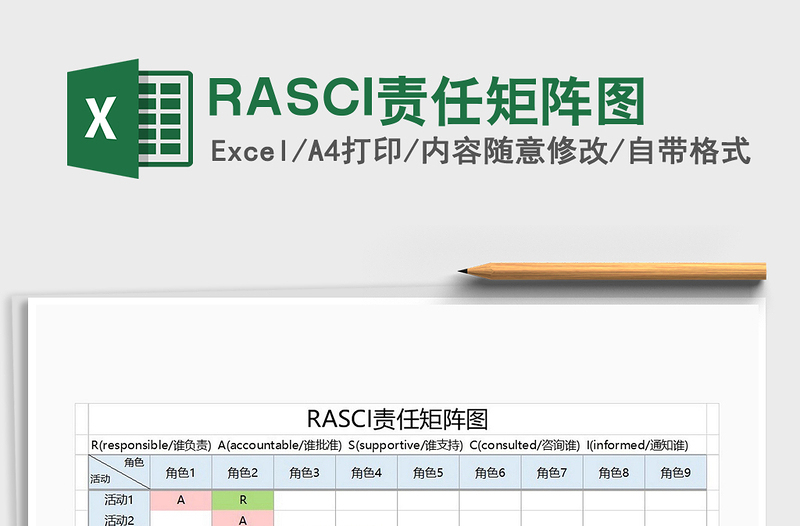Screen dimensions: 800x526
Task: Select column header '角色8'
Action: pyautogui.click(x=614, y=472)
